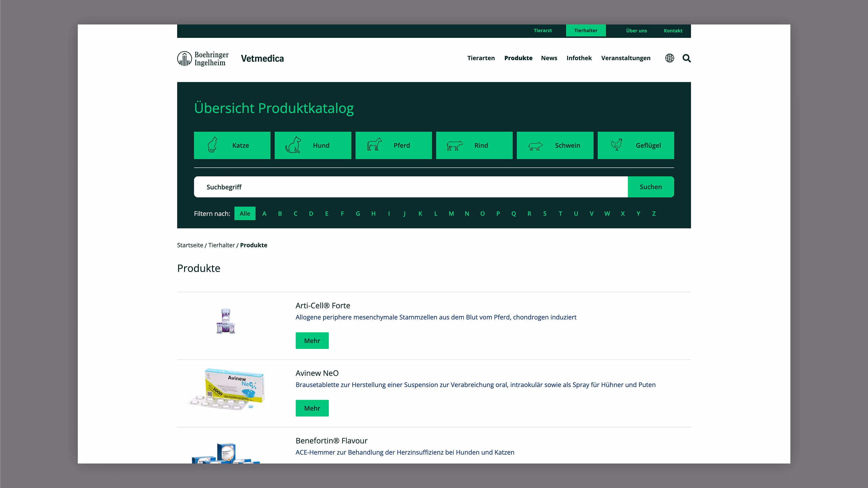Screen dimensions: 868x488
Task: Filter products by letter I
Action: 389,214
